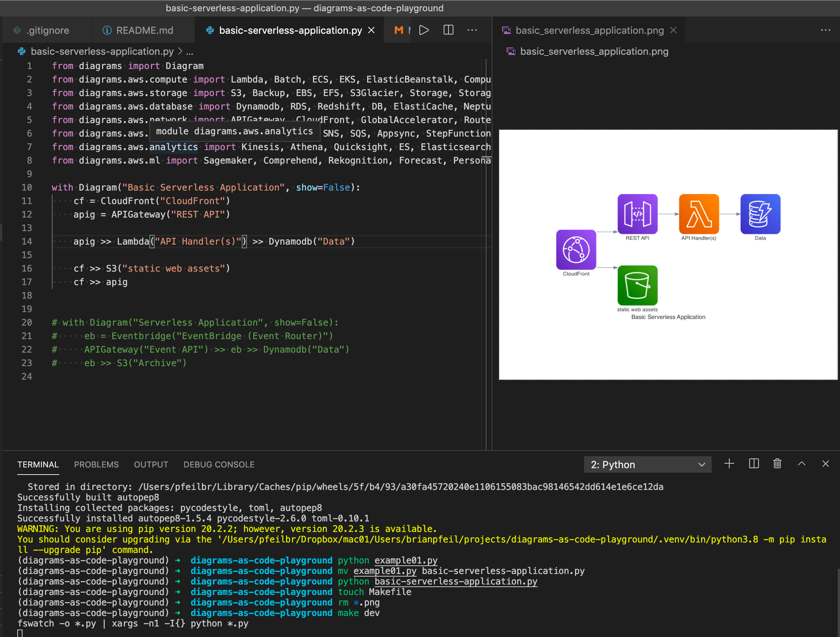The width and height of the screenshot is (840, 637).
Task: Open the OUTPUT panel tab
Action: pos(151,465)
